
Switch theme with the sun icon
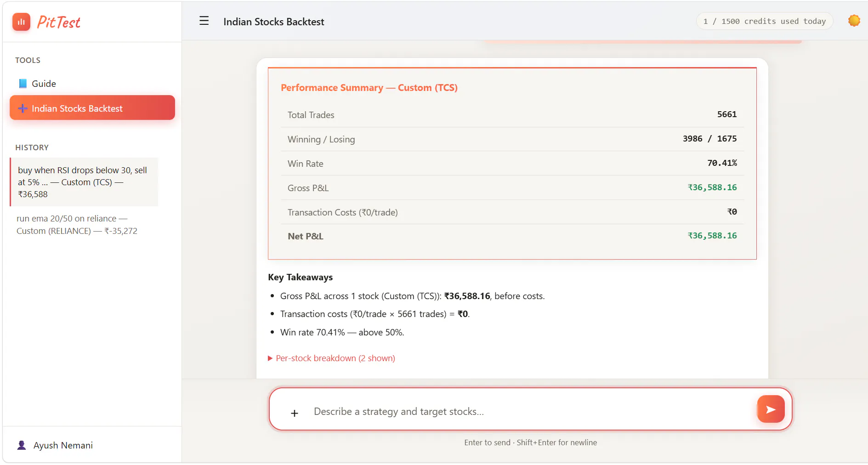pos(854,21)
